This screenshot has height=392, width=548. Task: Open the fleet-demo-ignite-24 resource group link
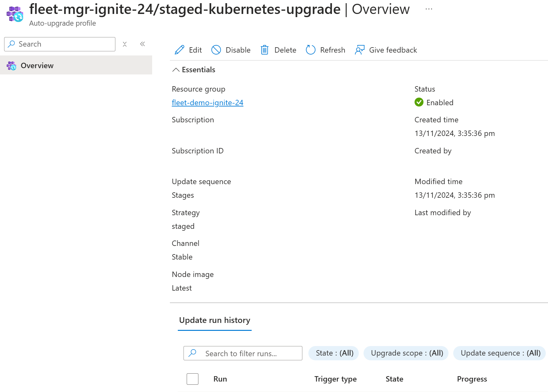(x=208, y=103)
